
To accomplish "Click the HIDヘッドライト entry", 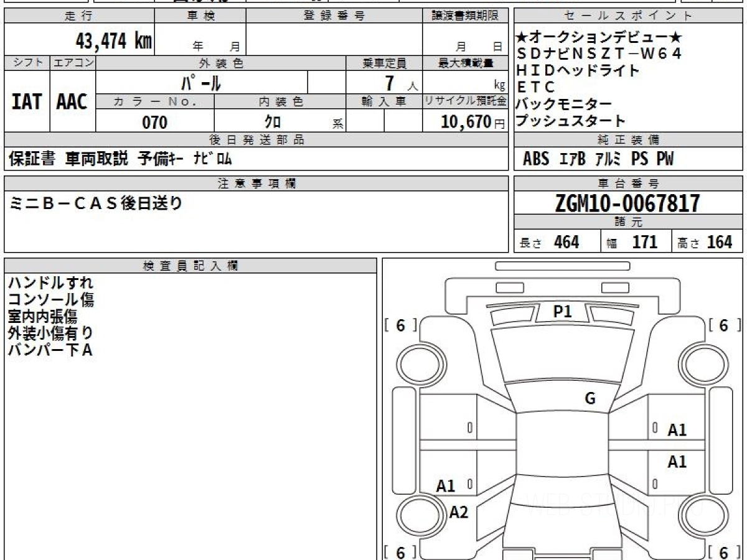I will click(x=578, y=71).
